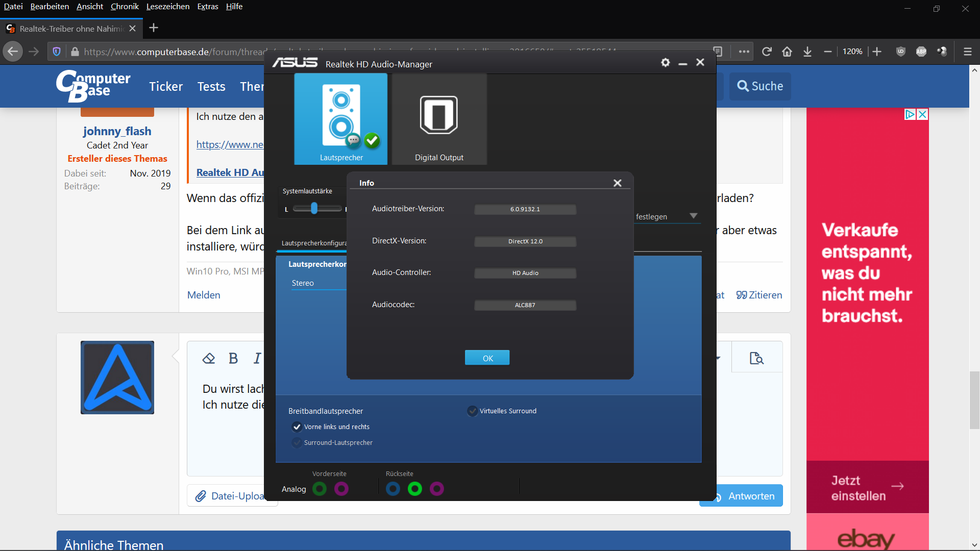This screenshot has width=980, height=551.
Task: Open the Realtek Audio Manager settings gear
Action: click(x=665, y=62)
